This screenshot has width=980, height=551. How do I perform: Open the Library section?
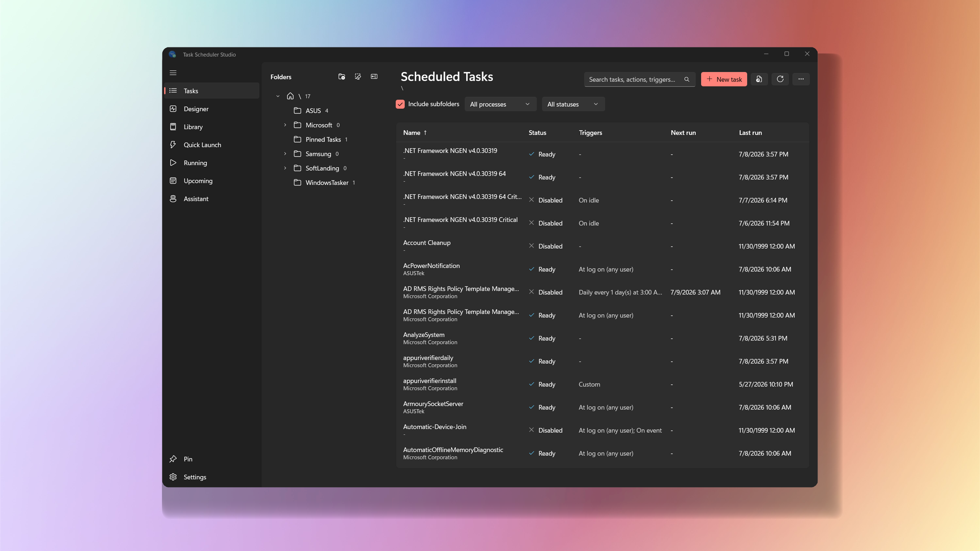pyautogui.click(x=212, y=127)
